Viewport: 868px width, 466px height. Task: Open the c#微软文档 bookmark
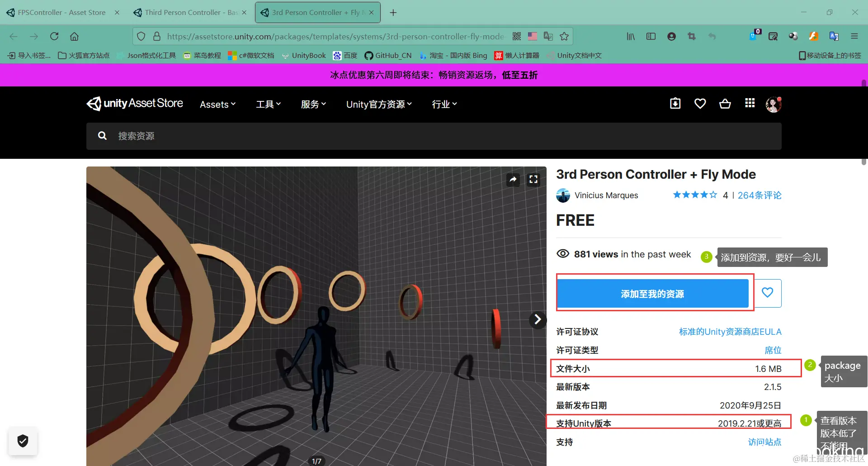(x=251, y=55)
